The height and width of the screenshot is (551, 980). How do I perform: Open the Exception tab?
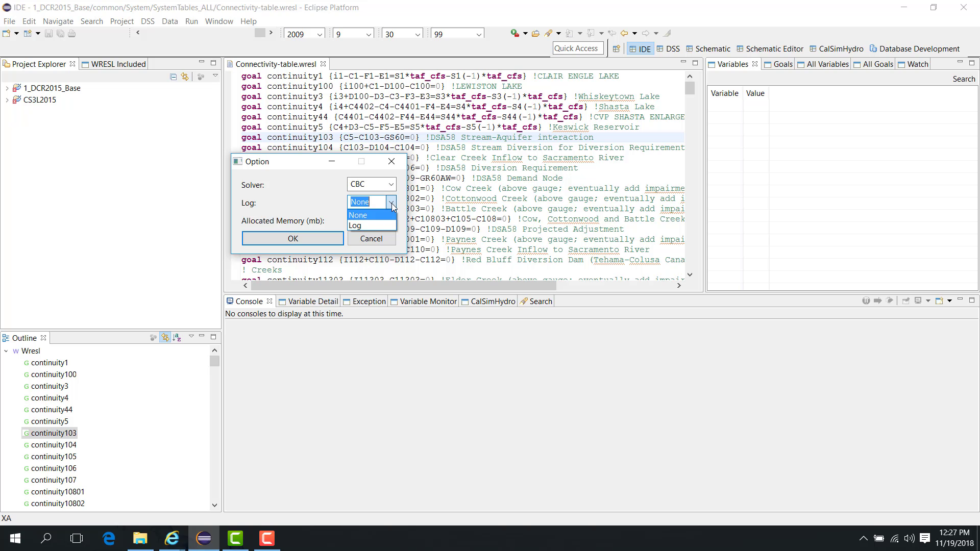364,302
